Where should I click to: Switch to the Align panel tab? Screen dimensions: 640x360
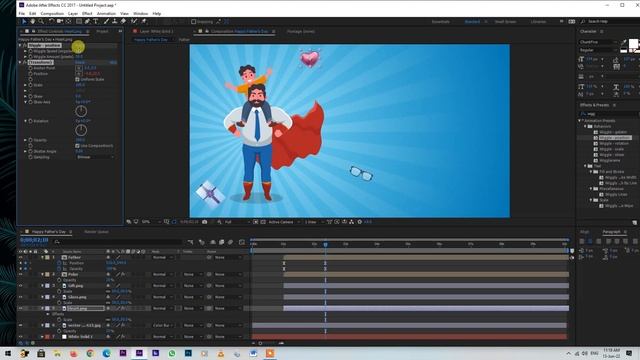tap(584, 232)
